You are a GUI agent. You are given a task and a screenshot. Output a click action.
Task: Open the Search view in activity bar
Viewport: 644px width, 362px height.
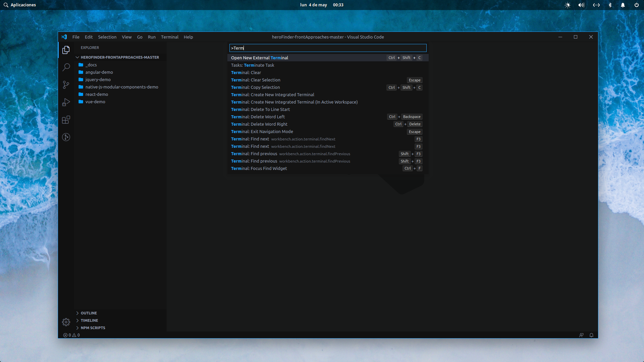click(66, 67)
